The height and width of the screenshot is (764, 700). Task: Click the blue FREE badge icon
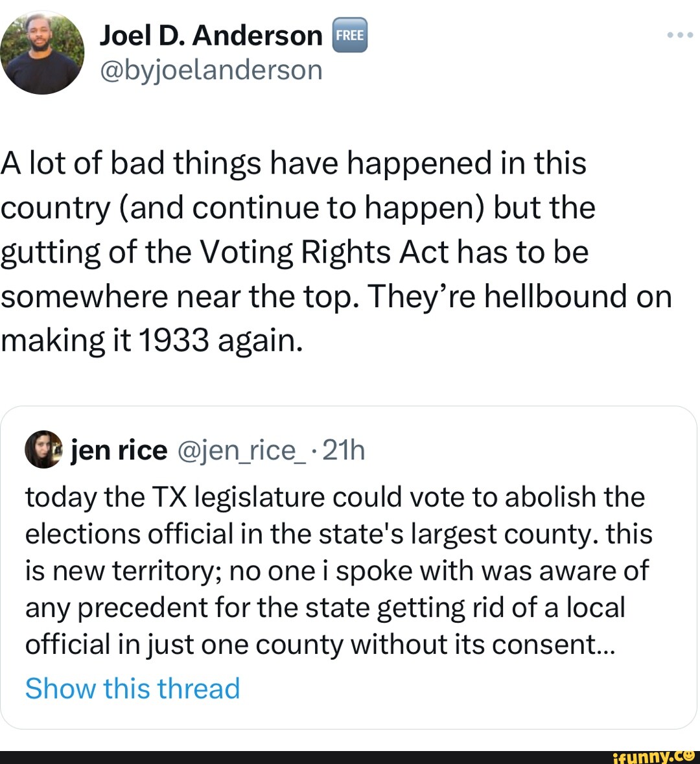click(x=349, y=36)
